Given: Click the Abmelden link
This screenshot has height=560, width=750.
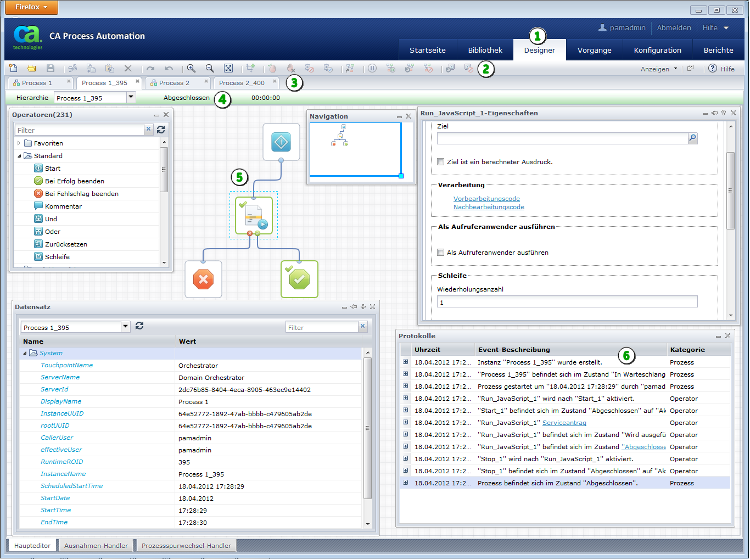Looking at the screenshot, I should 674,28.
